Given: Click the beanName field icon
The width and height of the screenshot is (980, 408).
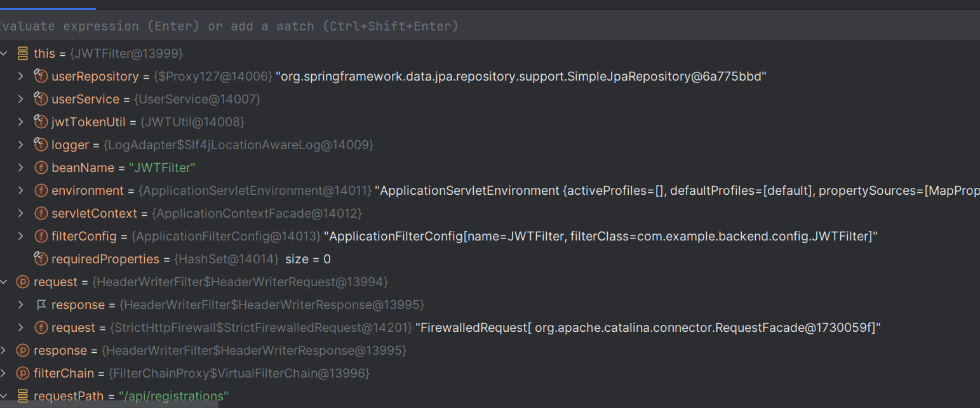Looking at the screenshot, I should [x=41, y=168].
